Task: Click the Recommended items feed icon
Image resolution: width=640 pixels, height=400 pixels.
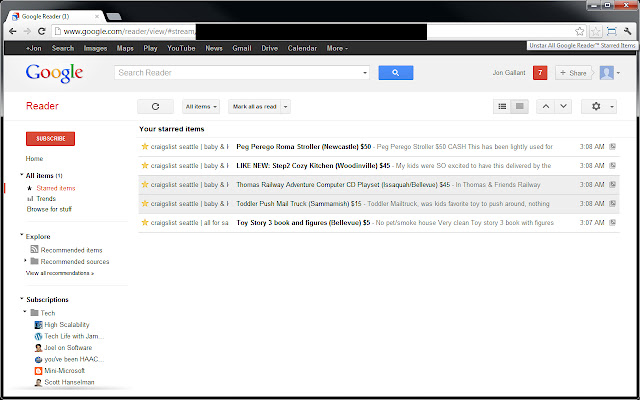Action: point(35,249)
